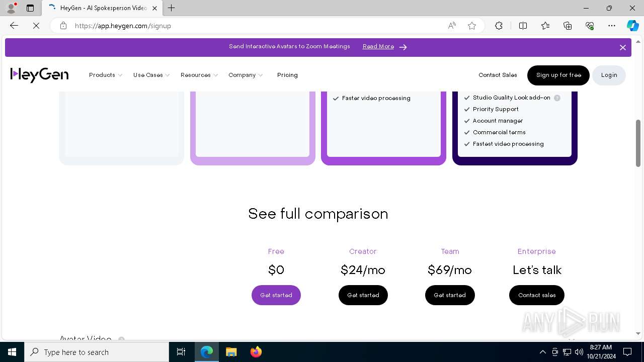This screenshot has height=362, width=644.
Task: Click the '$24/mo' Creator price
Action: [x=363, y=270]
